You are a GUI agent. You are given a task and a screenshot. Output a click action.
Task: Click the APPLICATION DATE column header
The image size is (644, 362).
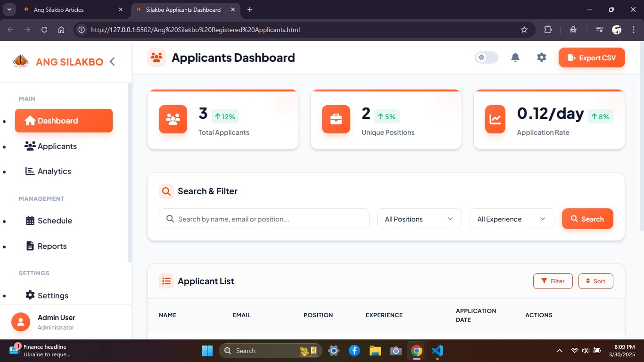(x=476, y=315)
